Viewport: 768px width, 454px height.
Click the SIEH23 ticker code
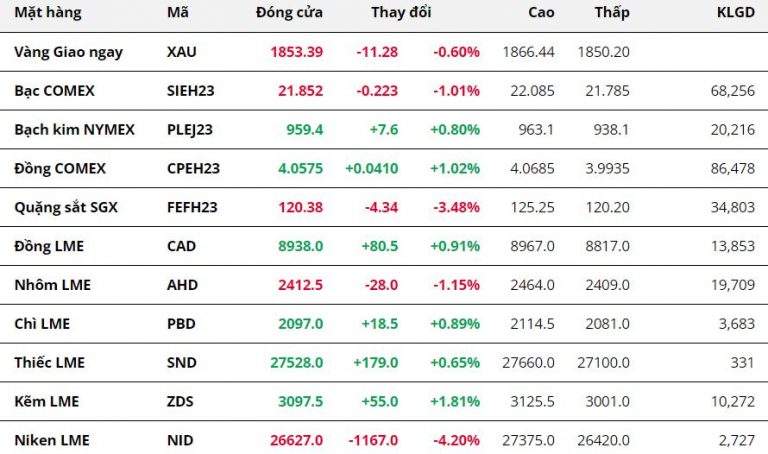point(191,90)
